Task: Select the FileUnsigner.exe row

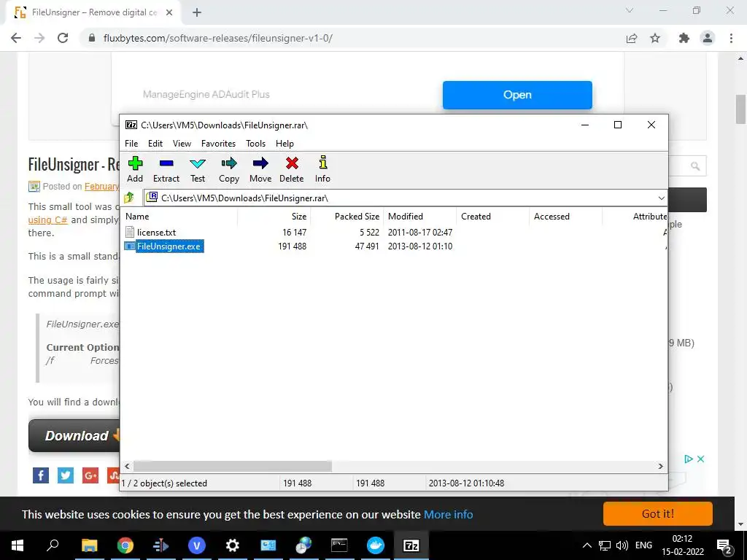Action: [395, 246]
